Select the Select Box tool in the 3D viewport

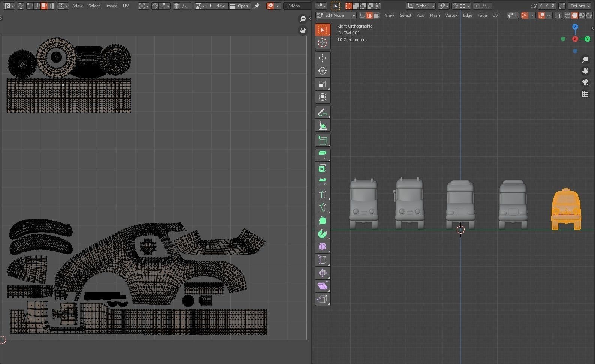click(x=323, y=30)
